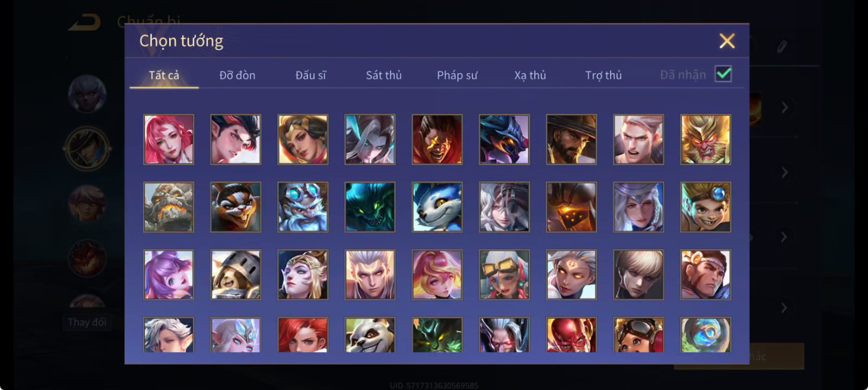This screenshot has width=868, height=390.
Task: Go back with the return arrow
Action: pos(84,23)
